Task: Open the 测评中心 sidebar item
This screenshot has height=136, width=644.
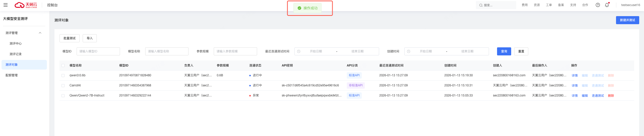Action: [16, 44]
